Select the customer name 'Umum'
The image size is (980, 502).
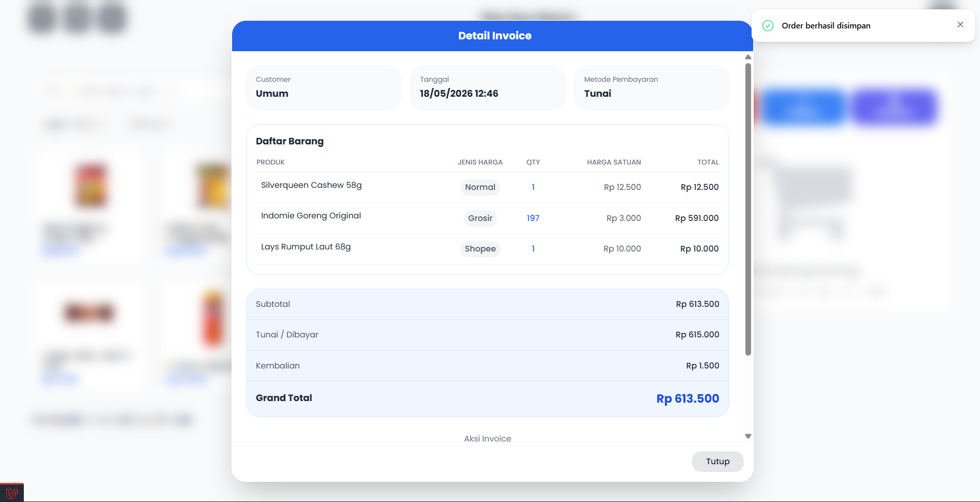pyautogui.click(x=272, y=94)
